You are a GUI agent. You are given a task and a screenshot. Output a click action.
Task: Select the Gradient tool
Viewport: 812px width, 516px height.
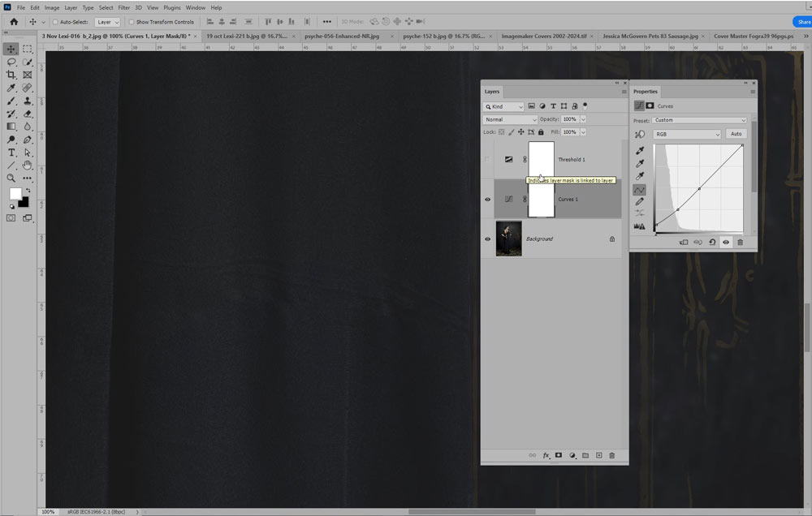point(11,127)
